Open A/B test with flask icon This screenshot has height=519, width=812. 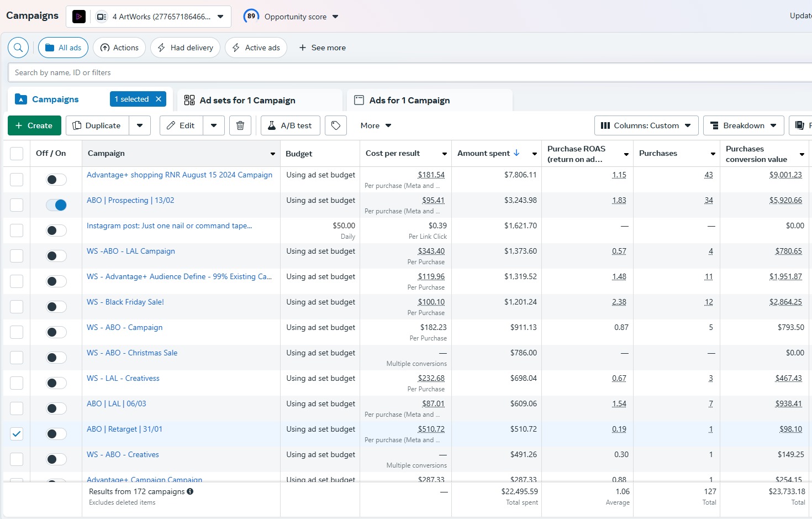(290, 125)
